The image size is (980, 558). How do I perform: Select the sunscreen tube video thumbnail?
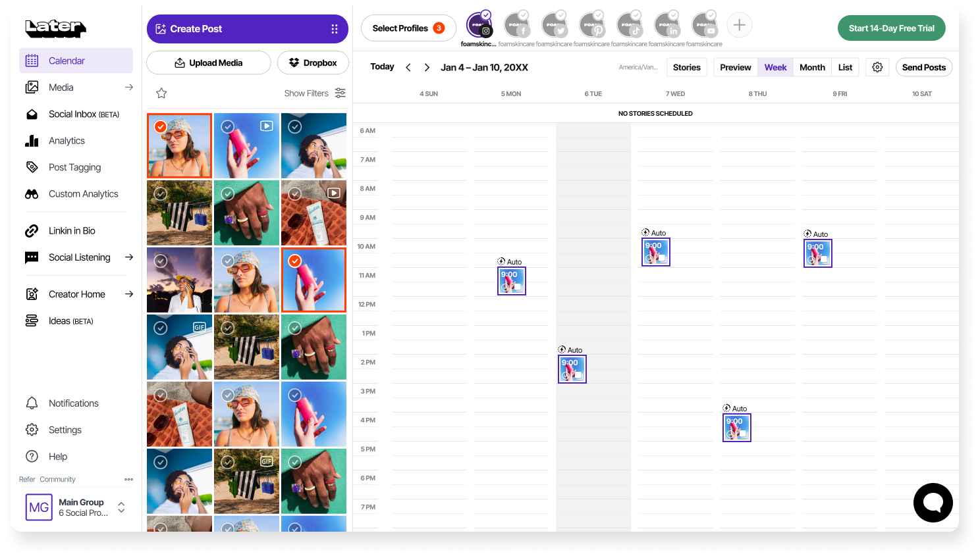pyautogui.click(x=313, y=213)
